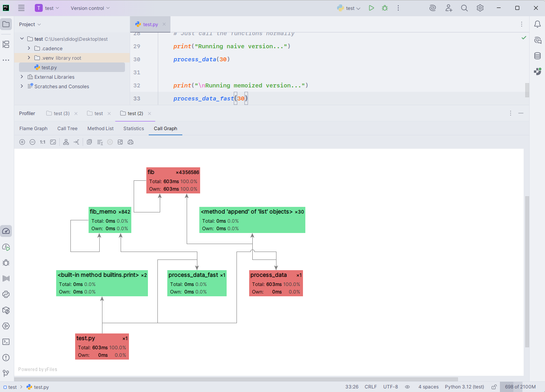Open the Statistics profiler tab
The width and height of the screenshot is (545, 392).
pyautogui.click(x=134, y=129)
